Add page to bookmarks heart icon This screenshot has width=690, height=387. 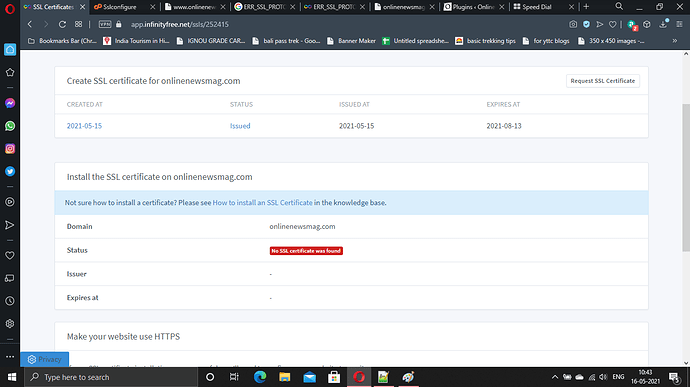tap(613, 25)
